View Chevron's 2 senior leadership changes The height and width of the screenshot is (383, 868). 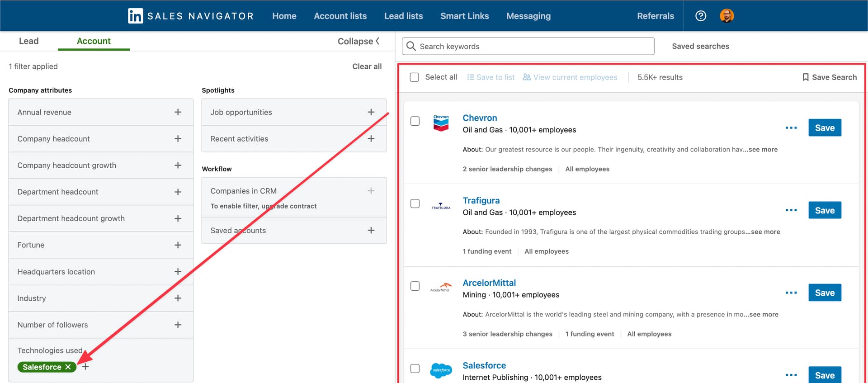click(507, 169)
